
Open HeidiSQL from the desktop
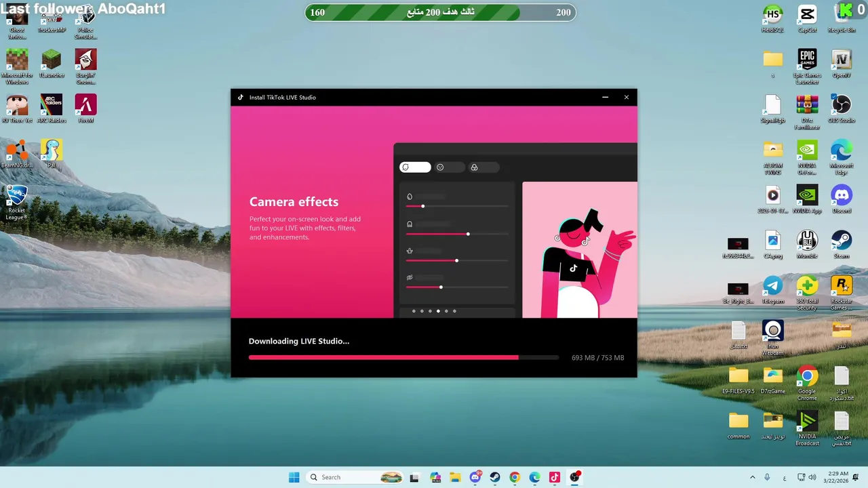(x=772, y=19)
